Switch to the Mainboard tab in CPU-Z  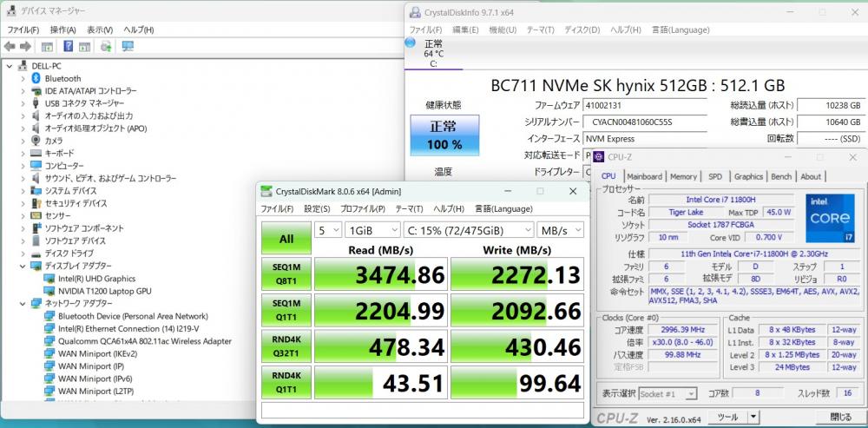pyautogui.click(x=644, y=176)
